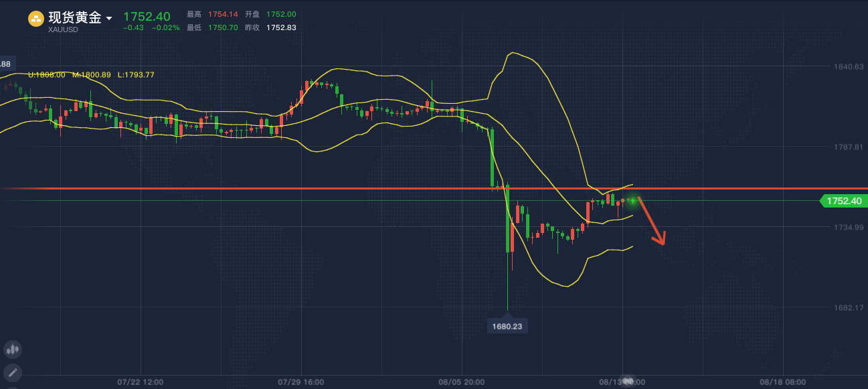868x389 pixels.
Task: Click the 1840.63 price axis label
Action: [x=849, y=66]
